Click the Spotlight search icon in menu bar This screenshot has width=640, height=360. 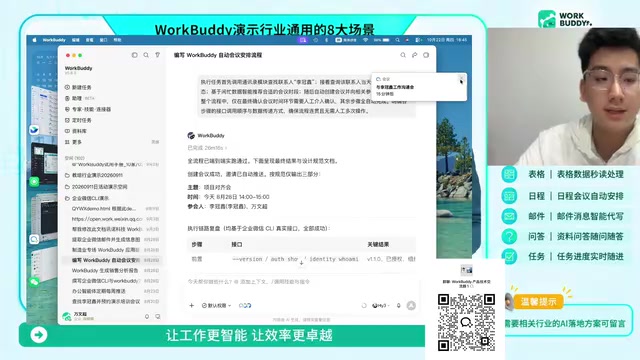coord(397,40)
